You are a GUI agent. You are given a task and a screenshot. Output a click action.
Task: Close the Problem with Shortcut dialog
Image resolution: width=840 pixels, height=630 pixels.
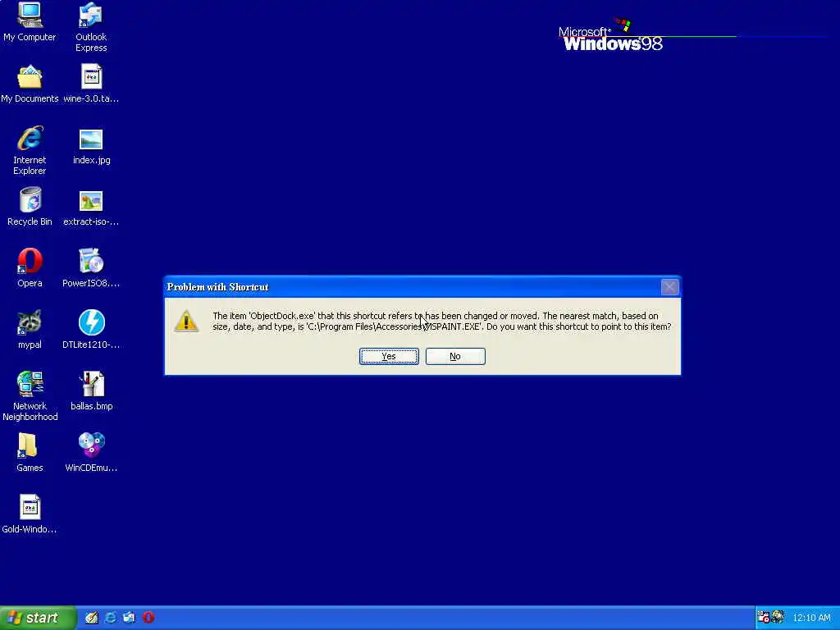tap(669, 287)
